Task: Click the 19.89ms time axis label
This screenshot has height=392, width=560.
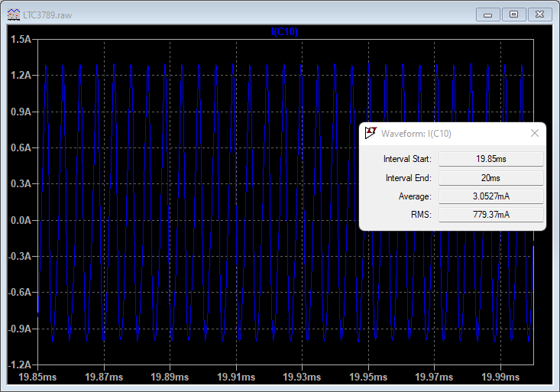Action: (170, 377)
